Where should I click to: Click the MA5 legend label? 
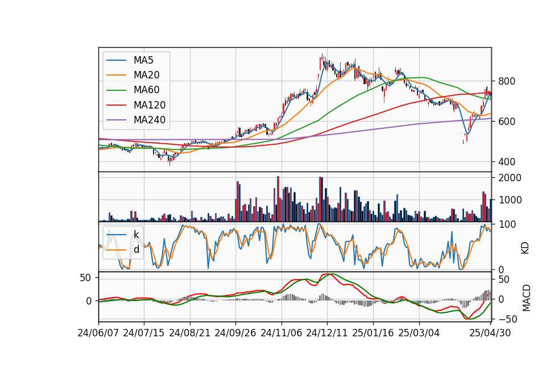[143, 60]
